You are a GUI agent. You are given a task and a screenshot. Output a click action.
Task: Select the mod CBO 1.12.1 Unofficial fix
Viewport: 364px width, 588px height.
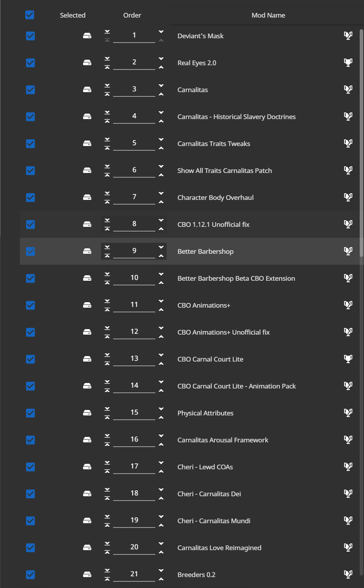click(30, 225)
